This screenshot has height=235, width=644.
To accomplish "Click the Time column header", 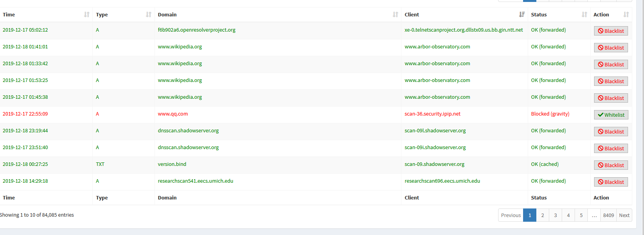I will click(46, 14).
